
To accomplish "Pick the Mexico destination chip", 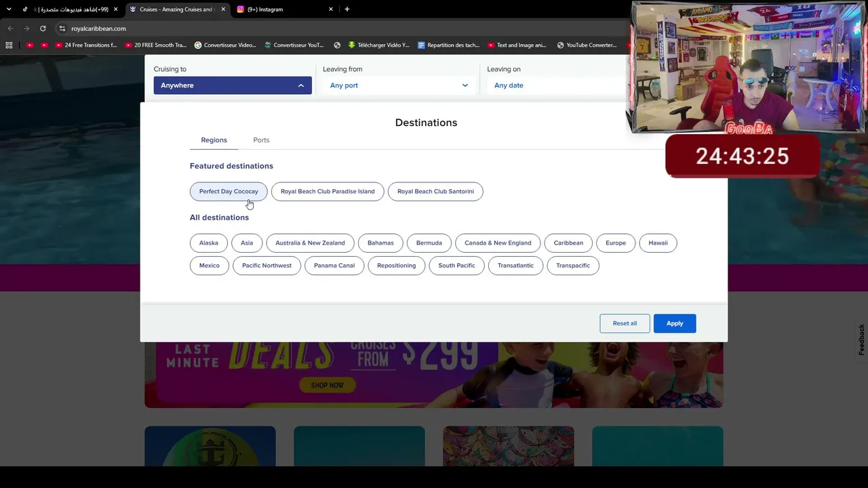I will (210, 265).
